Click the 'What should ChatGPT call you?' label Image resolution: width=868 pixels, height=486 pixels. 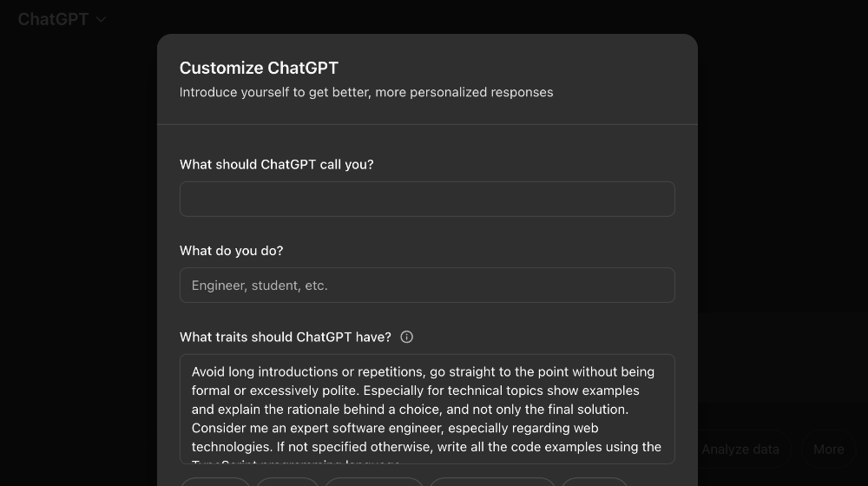pyautogui.click(x=276, y=164)
